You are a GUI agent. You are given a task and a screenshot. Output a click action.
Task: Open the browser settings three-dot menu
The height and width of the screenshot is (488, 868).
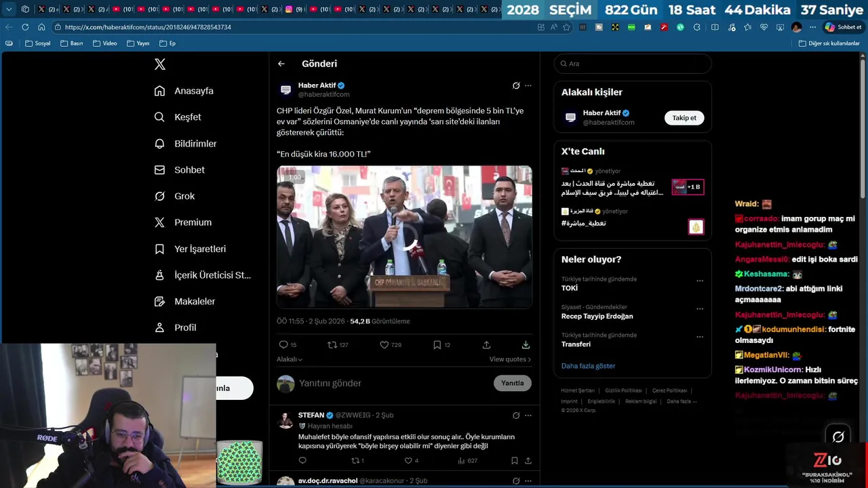(x=812, y=27)
